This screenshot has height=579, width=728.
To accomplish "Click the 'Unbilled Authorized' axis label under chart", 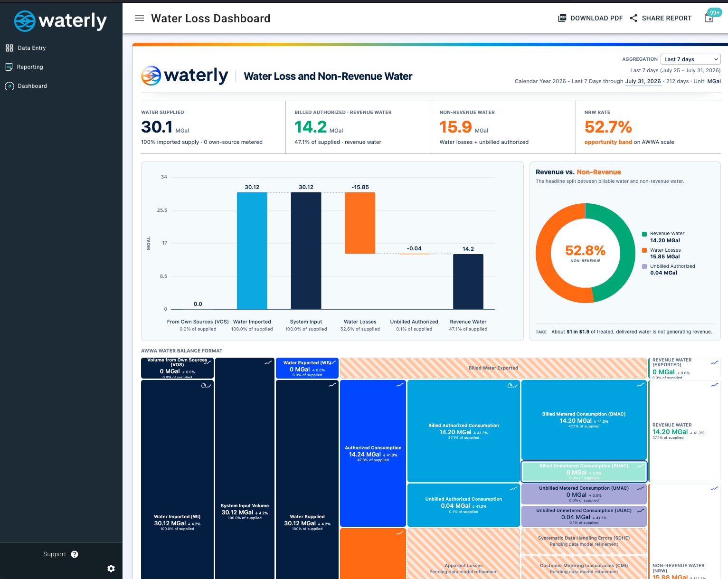I will pos(414,322).
